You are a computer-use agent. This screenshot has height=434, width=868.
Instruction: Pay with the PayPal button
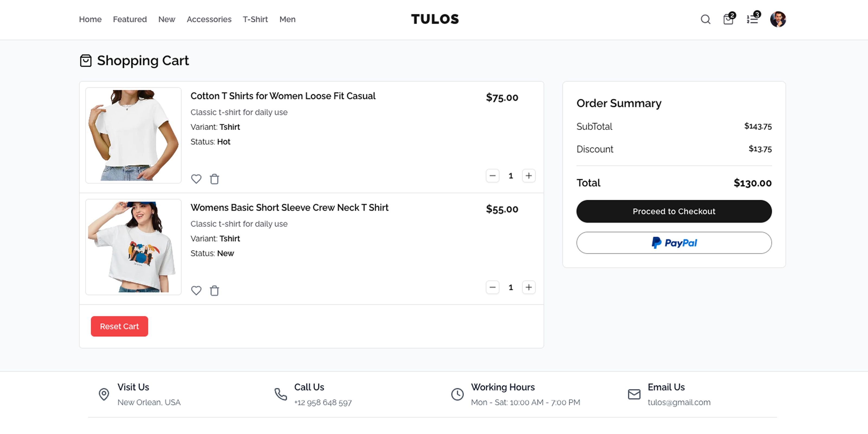pyautogui.click(x=674, y=242)
